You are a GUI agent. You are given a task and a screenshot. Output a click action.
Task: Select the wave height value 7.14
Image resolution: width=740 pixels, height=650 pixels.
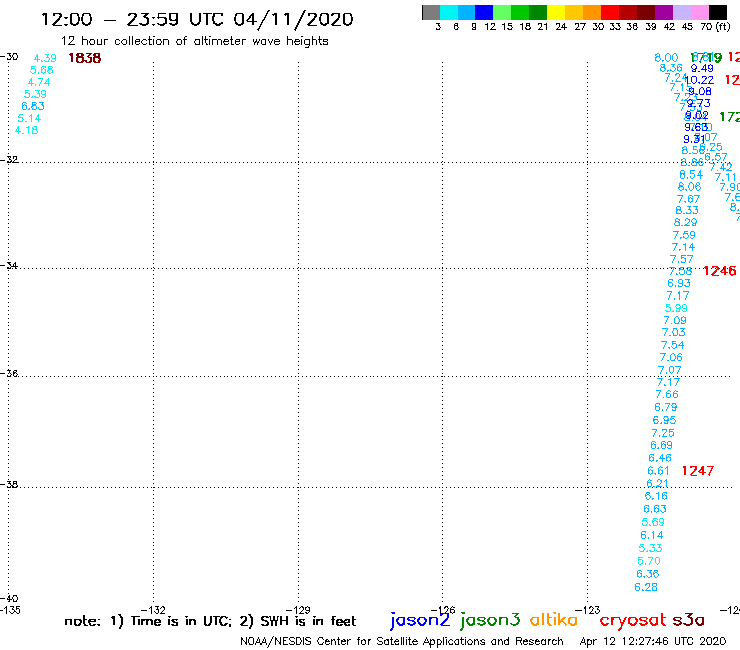pos(683,247)
